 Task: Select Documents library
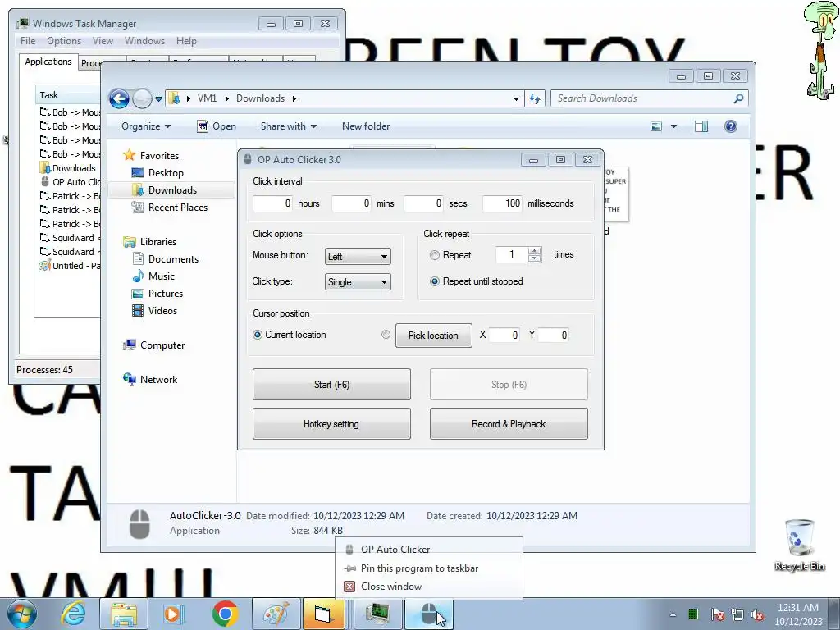pos(173,259)
